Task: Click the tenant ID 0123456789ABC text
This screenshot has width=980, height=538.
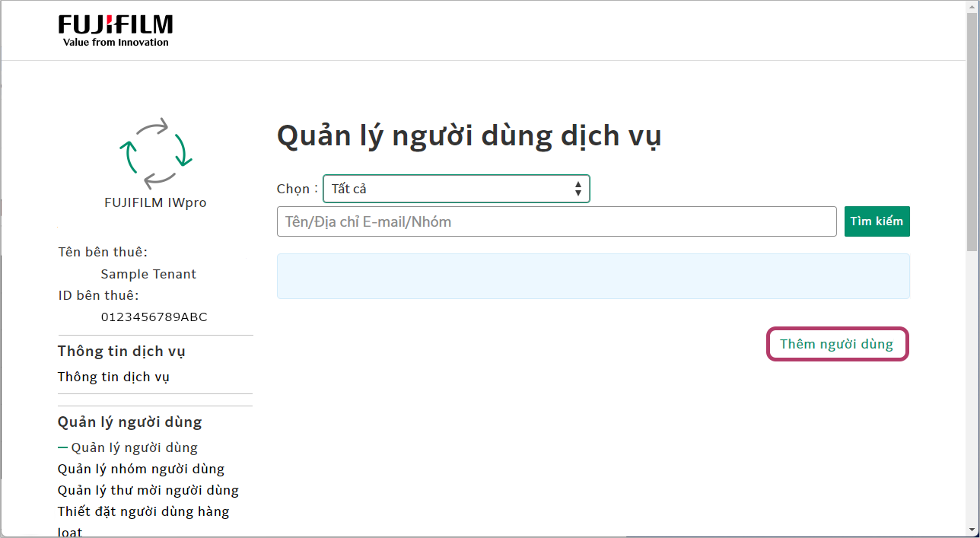Action: (x=154, y=317)
